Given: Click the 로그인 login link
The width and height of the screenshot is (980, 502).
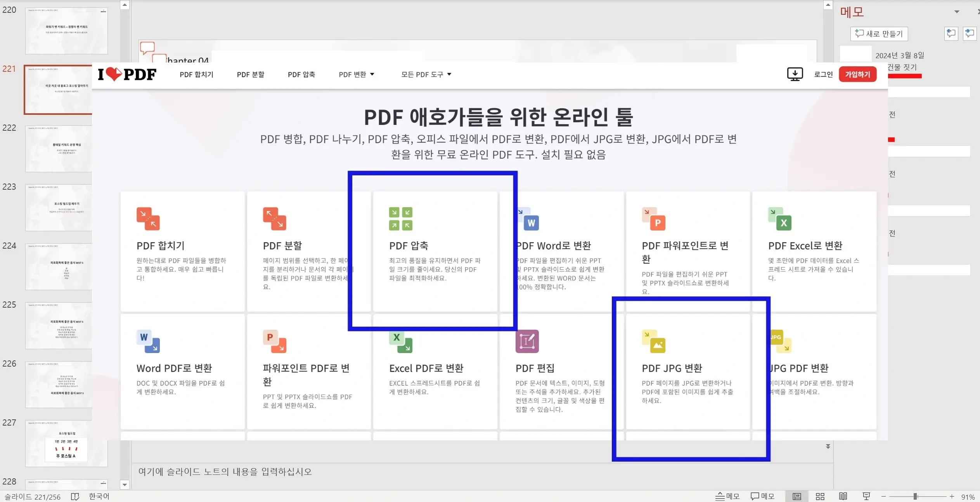Looking at the screenshot, I should point(823,74).
